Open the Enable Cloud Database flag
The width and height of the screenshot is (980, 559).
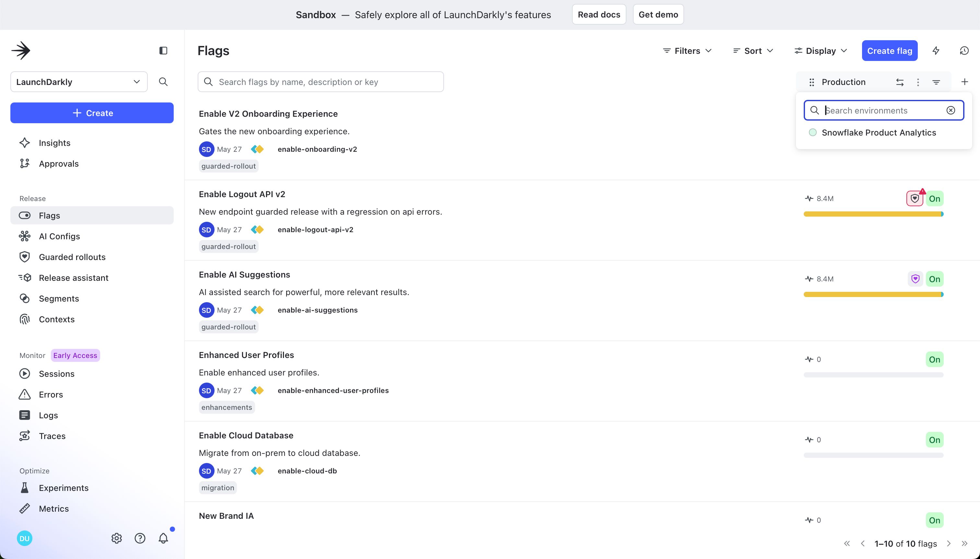(246, 435)
